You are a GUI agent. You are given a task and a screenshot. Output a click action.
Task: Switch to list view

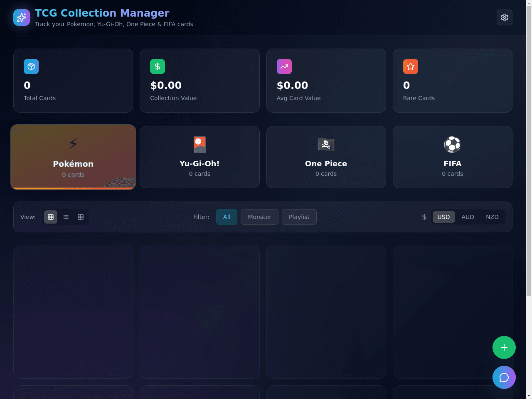pos(66,217)
